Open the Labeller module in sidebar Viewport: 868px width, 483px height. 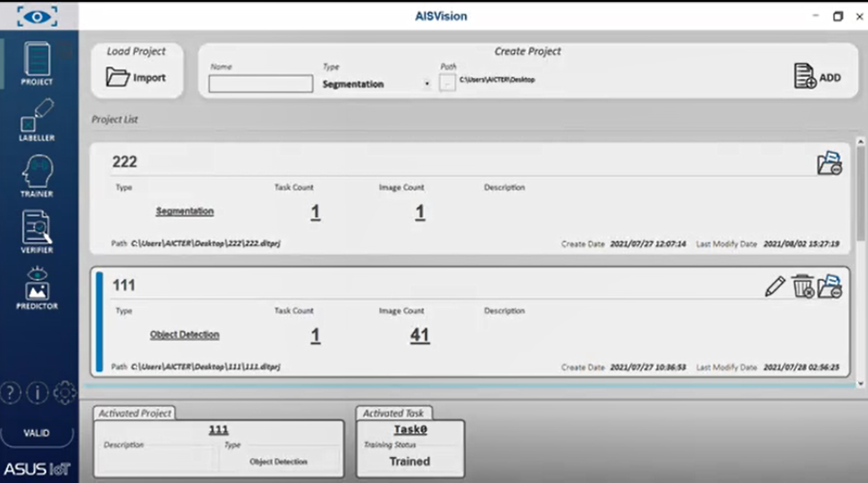37,120
